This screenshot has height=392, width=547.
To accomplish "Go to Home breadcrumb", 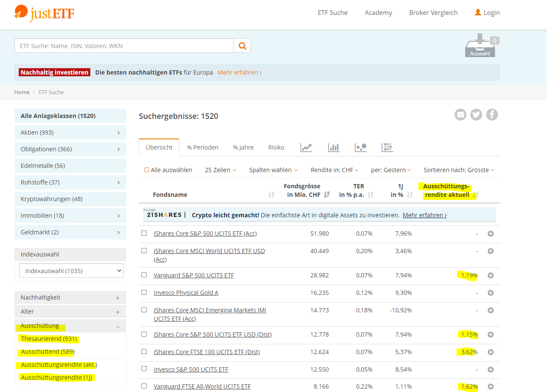I will (x=22, y=92).
